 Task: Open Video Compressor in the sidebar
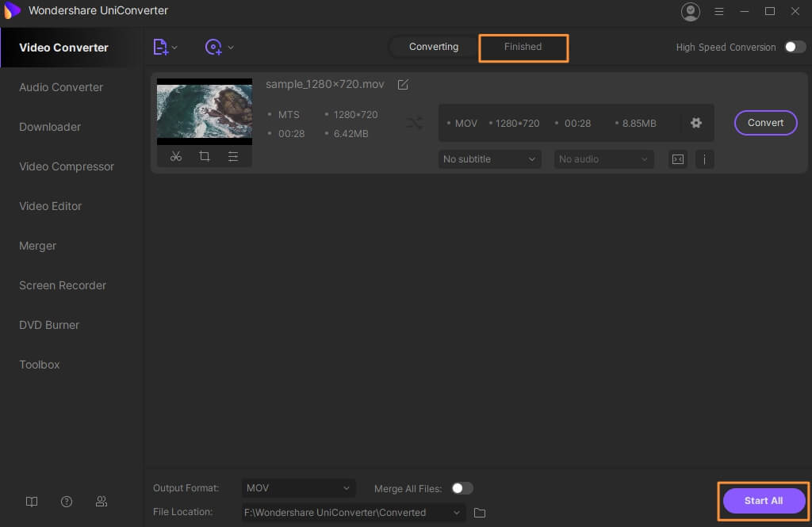click(67, 166)
